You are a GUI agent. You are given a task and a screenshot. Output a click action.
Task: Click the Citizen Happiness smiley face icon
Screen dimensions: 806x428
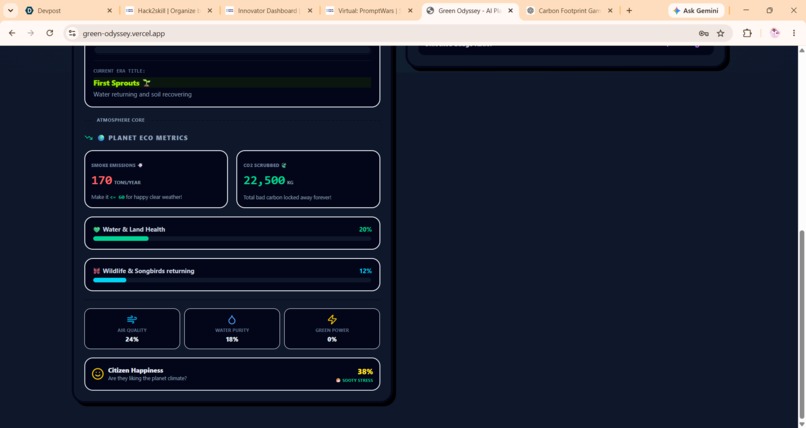pyautogui.click(x=98, y=374)
